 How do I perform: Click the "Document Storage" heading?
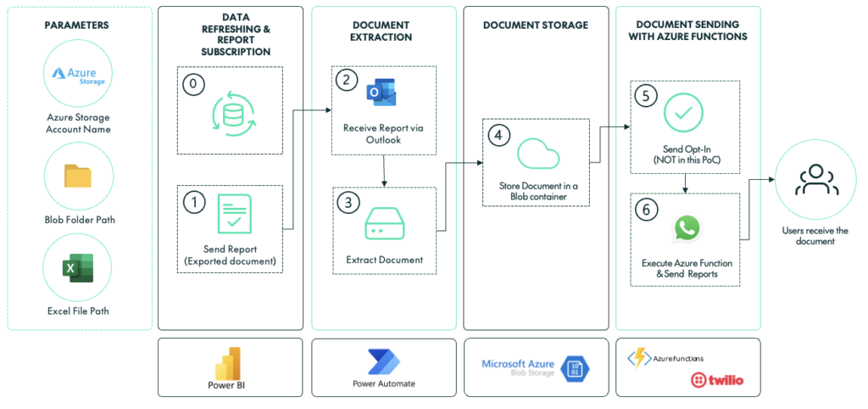point(536,25)
